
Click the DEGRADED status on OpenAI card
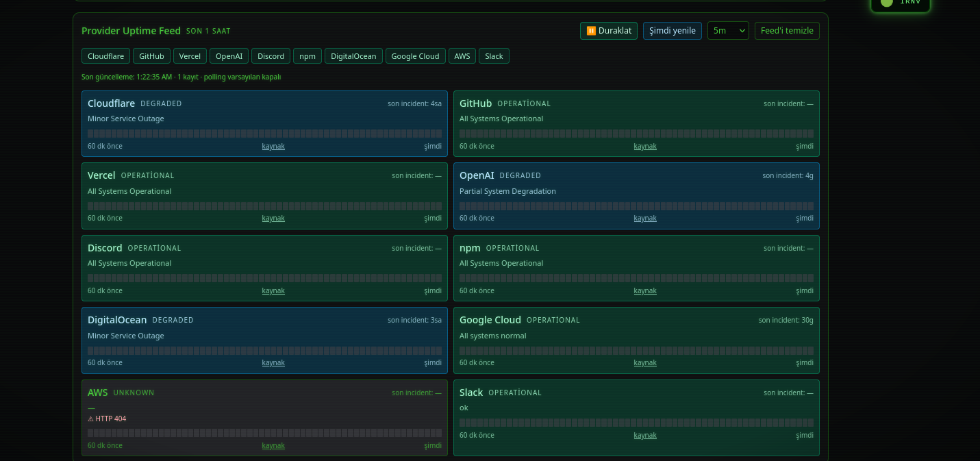click(x=520, y=175)
